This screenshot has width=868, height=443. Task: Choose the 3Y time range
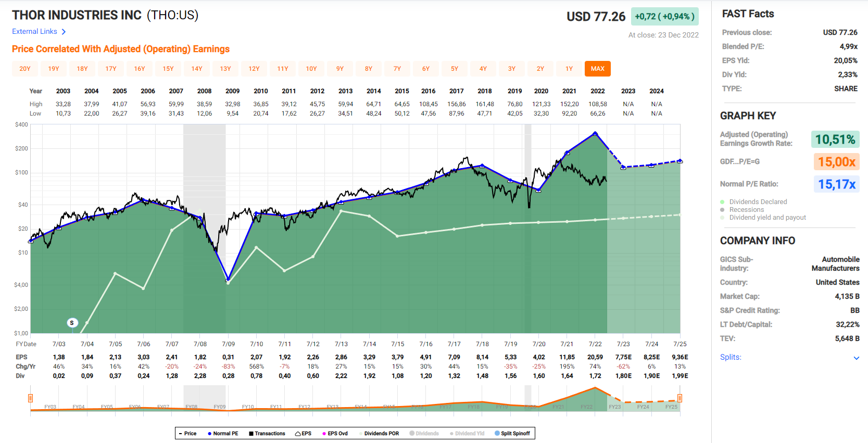(x=512, y=69)
